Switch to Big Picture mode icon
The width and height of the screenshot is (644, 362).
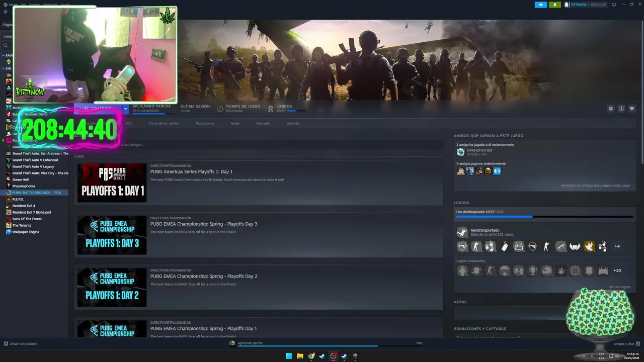pyautogui.click(x=614, y=5)
